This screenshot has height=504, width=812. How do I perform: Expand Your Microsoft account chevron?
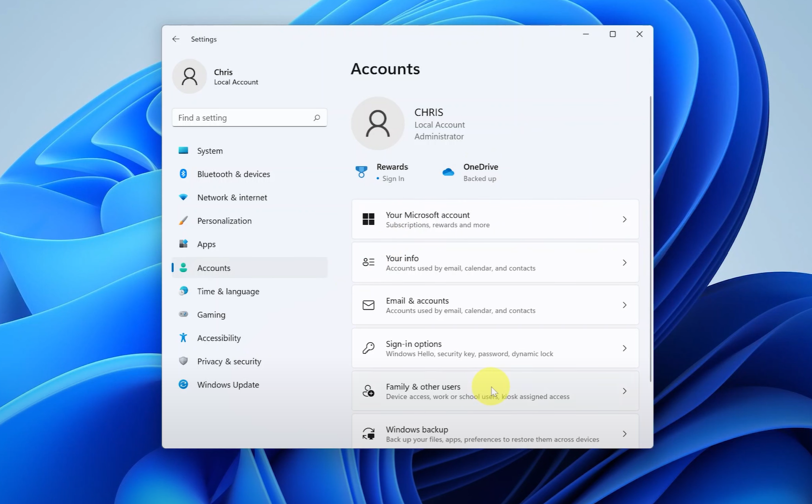[x=624, y=220]
